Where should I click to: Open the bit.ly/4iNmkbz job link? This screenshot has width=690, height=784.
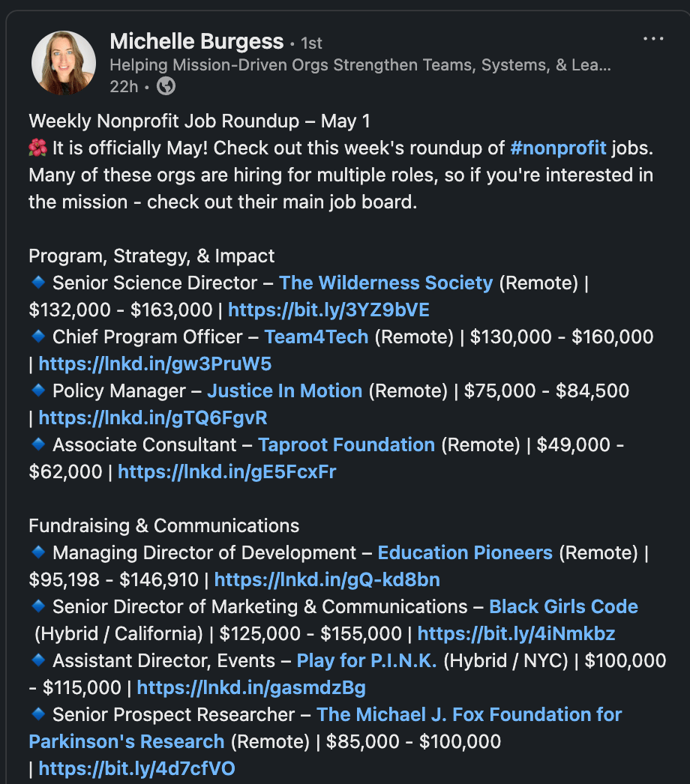click(516, 634)
